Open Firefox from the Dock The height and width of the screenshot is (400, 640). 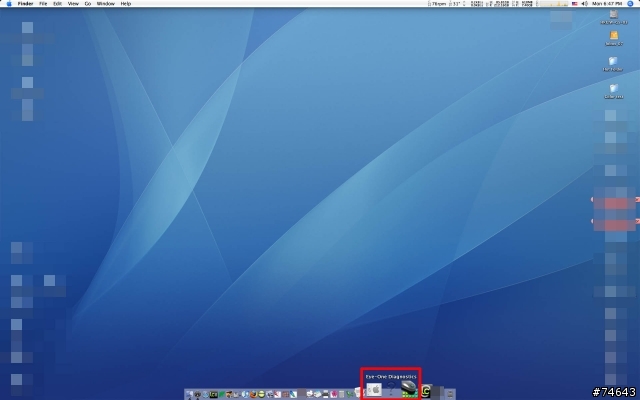(x=253, y=394)
